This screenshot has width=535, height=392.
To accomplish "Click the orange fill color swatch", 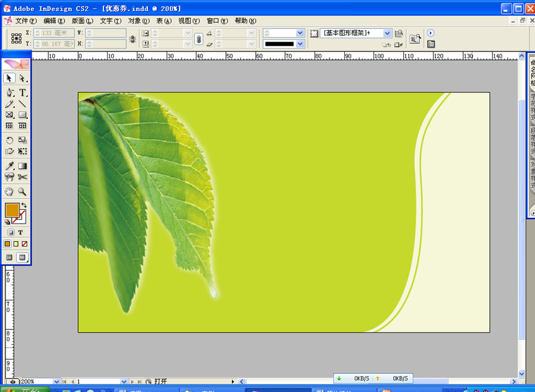I will (12, 210).
